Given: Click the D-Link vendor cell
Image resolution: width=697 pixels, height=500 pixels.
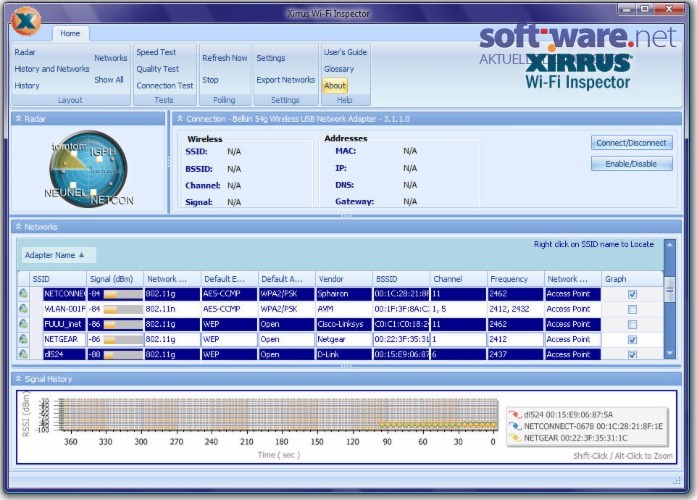Looking at the screenshot, I should [x=344, y=354].
